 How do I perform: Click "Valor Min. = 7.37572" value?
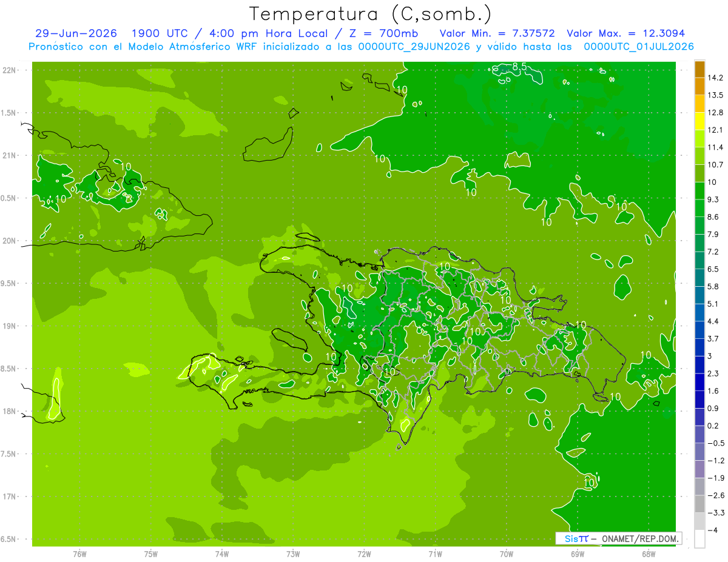point(497,33)
